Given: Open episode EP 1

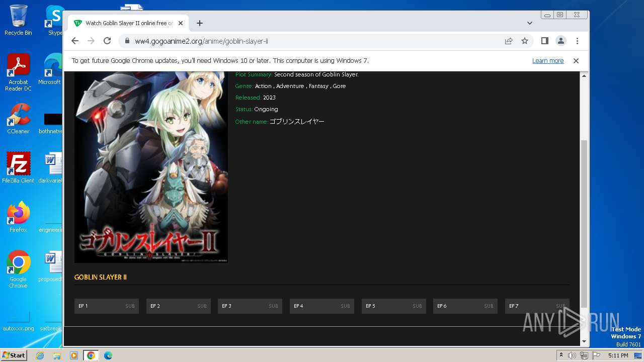Looking at the screenshot, I should point(107,306).
